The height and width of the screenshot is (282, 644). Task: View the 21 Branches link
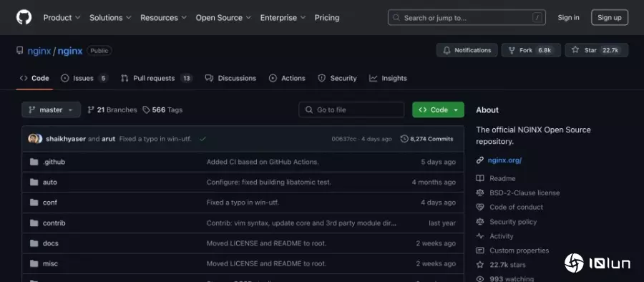[112, 110]
